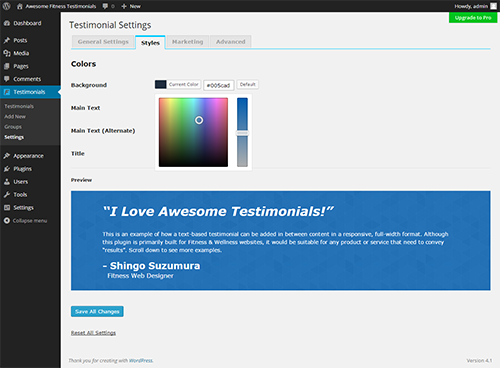Screen dimensions: 500x368
Task: Click the Fitness Web Designer subtitle
Action: 140,276
